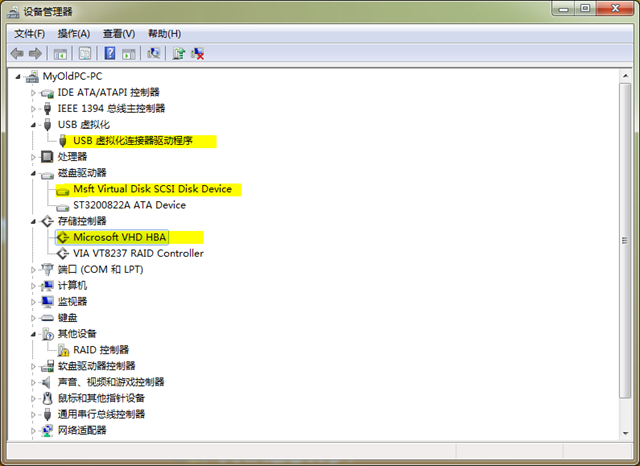640x466 pixels.
Task: Select USB 虚拟化连接器驱动程序 device
Action: (133, 141)
